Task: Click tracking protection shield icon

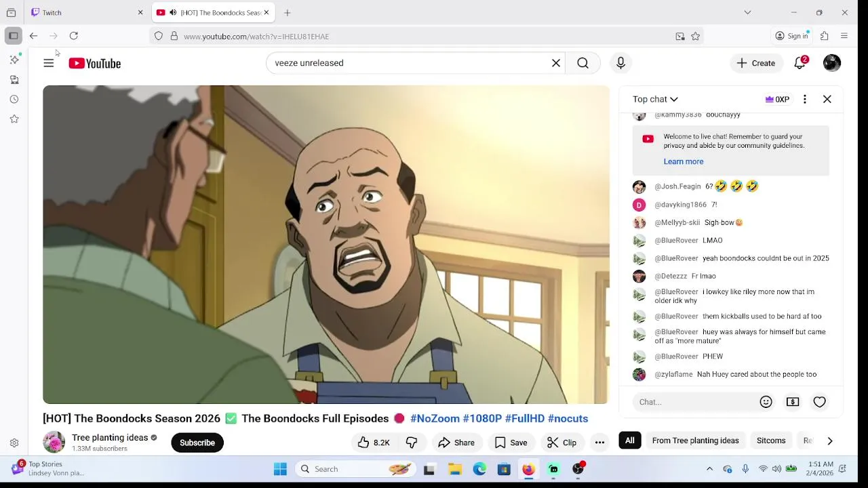Action: click(159, 36)
